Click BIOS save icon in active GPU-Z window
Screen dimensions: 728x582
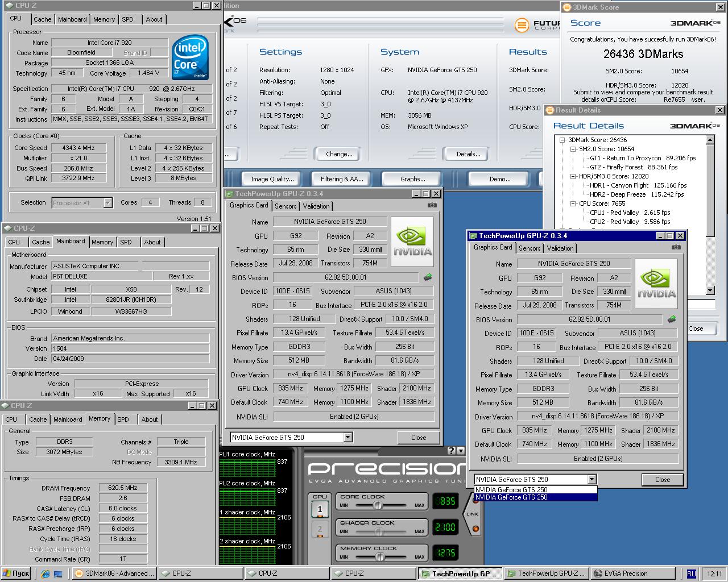click(x=672, y=319)
